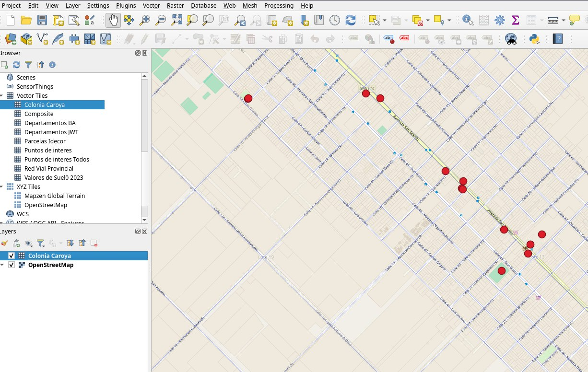The width and height of the screenshot is (588, 372).
Task: Open the layout manager icon
Action: [x=73, y=20]
